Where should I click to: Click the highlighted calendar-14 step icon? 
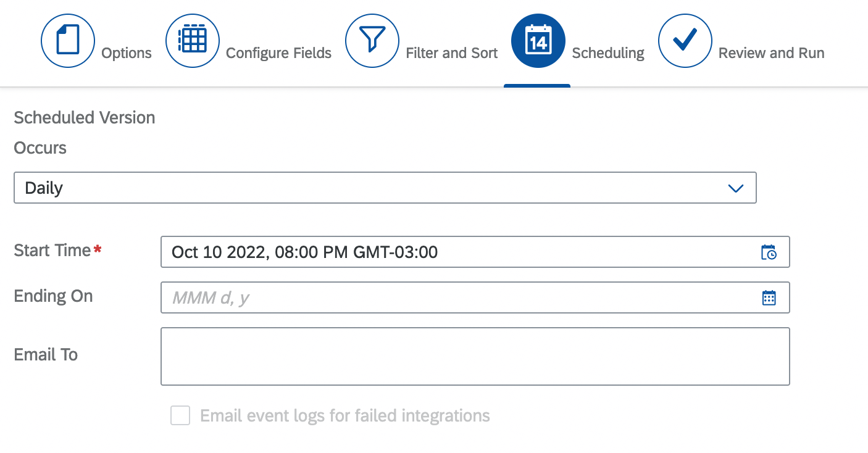click(x=537, y=40)
